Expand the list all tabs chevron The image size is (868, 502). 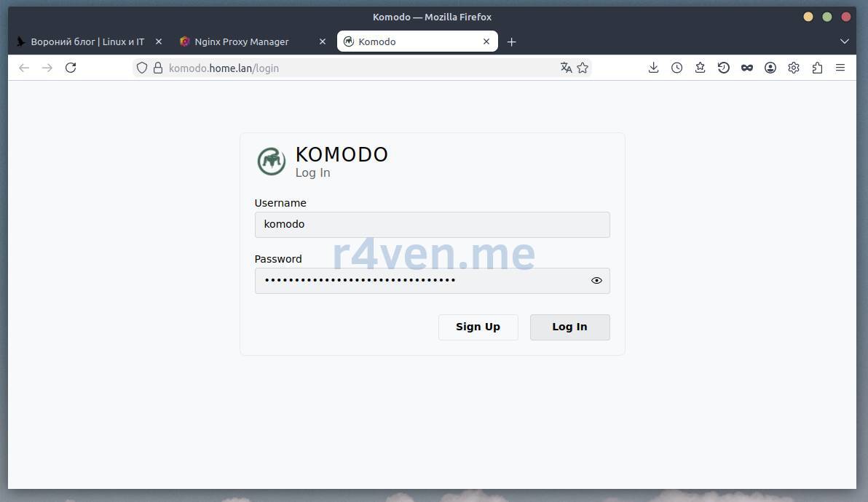(845, 41)
